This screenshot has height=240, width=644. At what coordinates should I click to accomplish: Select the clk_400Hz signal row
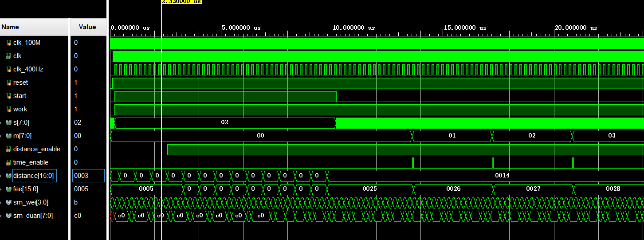coord(35,69)
